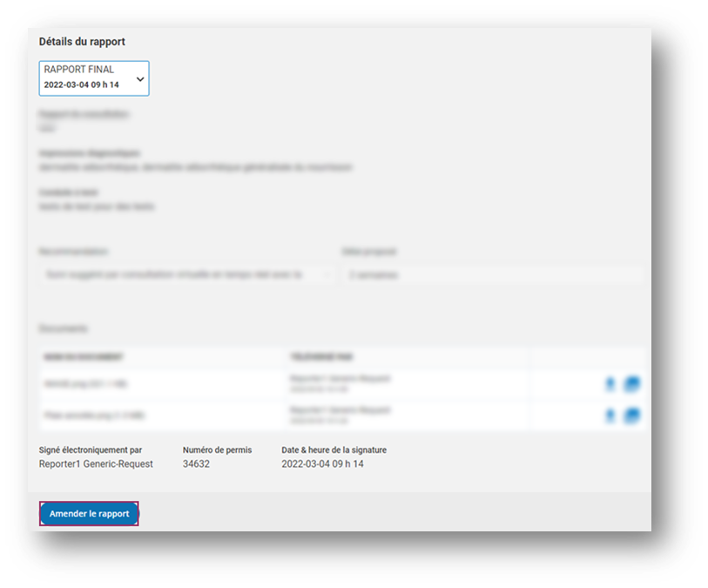The image size is (708, 588).
Task: Click the Date & heure de la signature label
Action: (334, 449)
